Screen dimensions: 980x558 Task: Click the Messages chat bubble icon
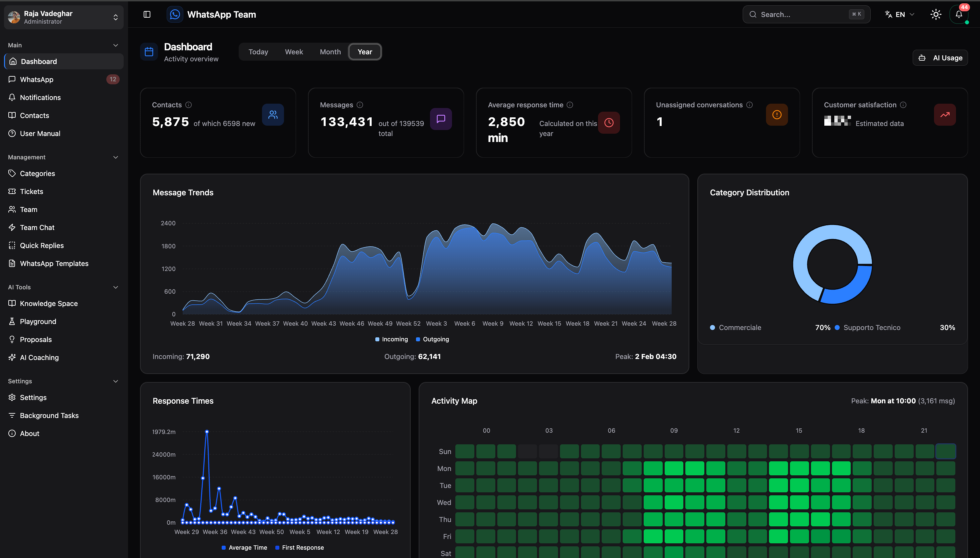tap(441, 119)
